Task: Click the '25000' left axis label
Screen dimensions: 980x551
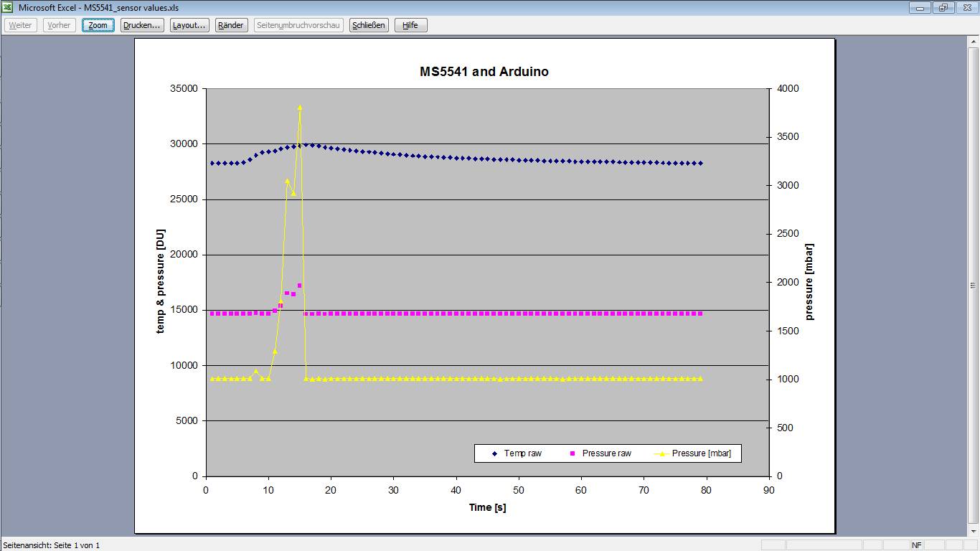Action: coord(183,199)
